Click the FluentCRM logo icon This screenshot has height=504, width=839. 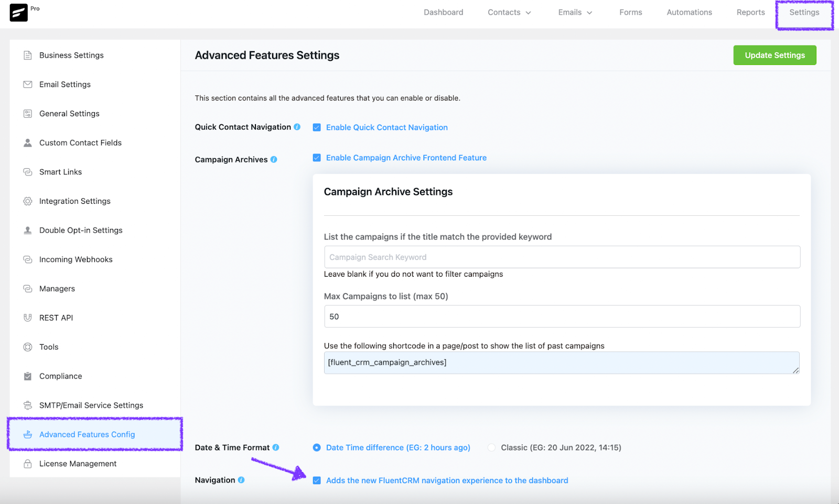[18, 13]
